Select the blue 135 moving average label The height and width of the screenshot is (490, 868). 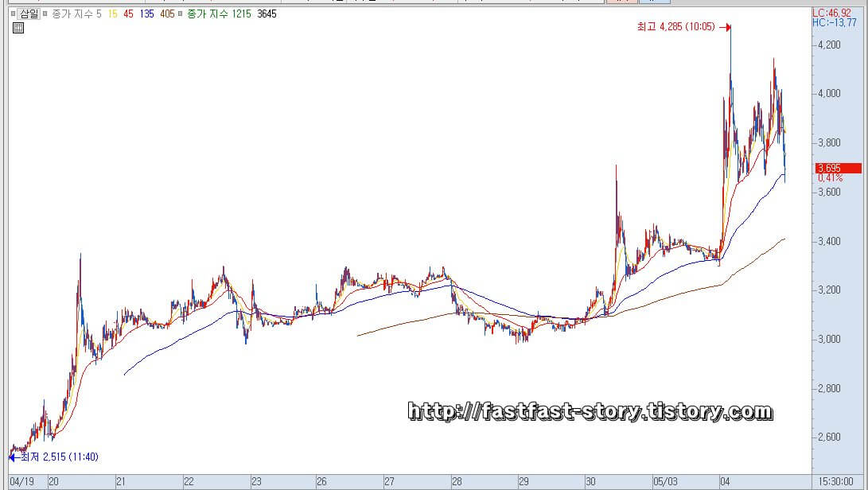pyautogui.click(x=146, y=14)
